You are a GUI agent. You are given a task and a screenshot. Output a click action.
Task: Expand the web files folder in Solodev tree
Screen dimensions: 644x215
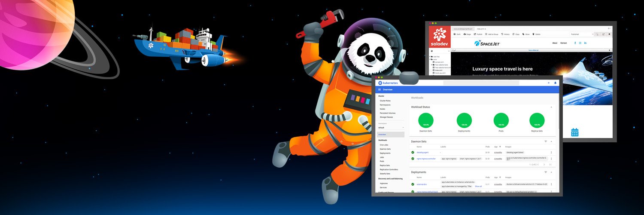[x=430, y=56]
